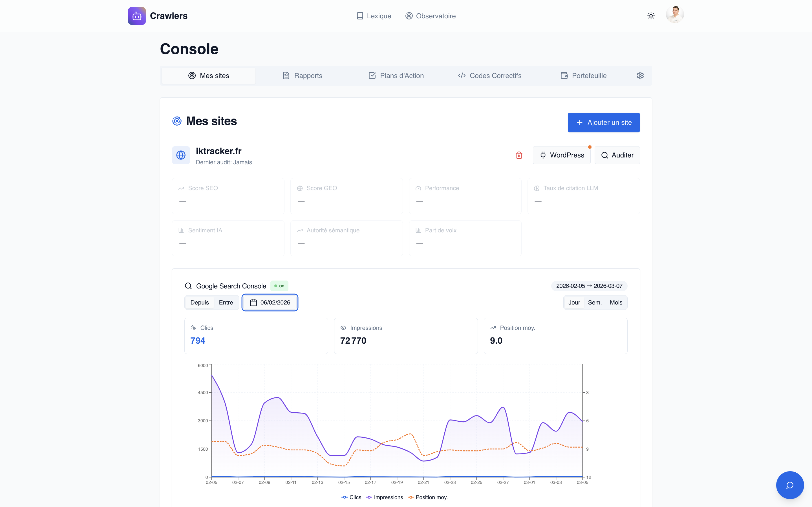Select the 'Entre' date mode
Viewport: 812px width, 507px height.
pos(226,302)
